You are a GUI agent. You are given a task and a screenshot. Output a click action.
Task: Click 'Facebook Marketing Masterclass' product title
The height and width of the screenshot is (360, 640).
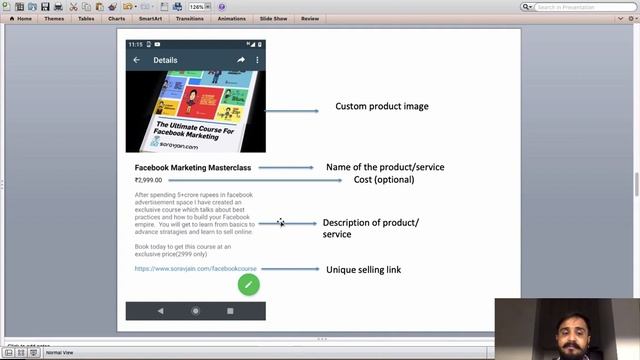click(x=193, y=168)
